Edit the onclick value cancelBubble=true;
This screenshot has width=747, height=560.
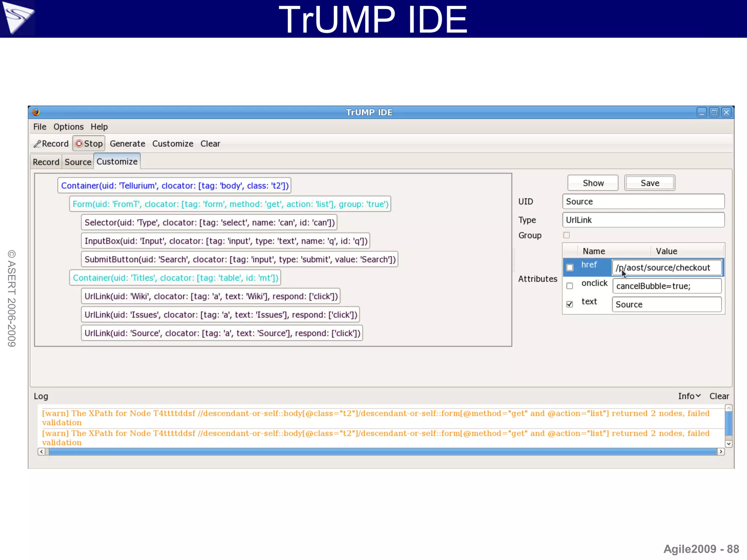pos(667,286)
